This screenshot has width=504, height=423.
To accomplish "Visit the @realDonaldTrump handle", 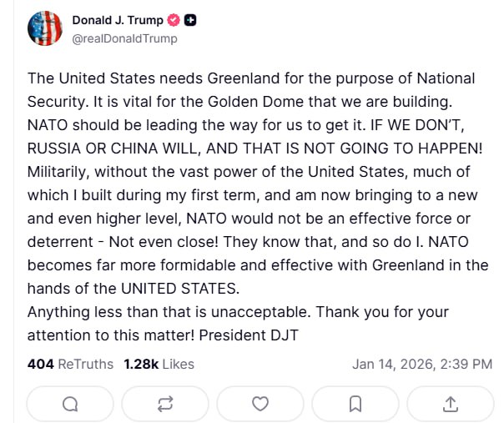I will pos(124,38).
